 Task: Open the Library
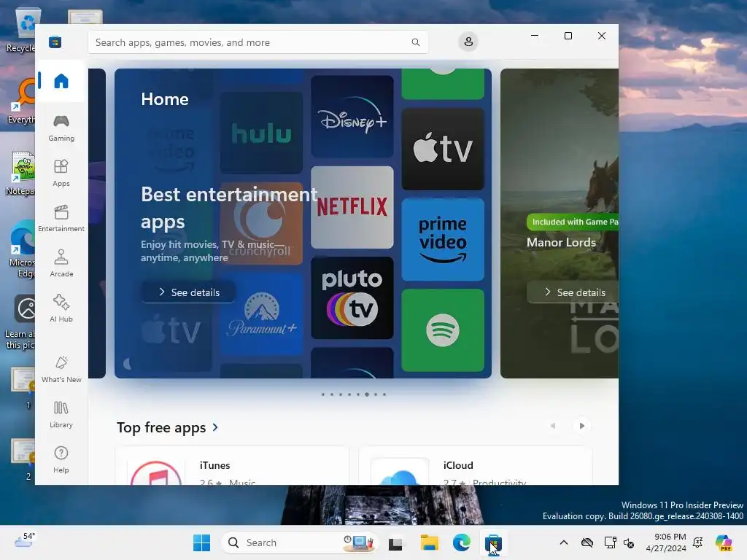tap(61, 415)
